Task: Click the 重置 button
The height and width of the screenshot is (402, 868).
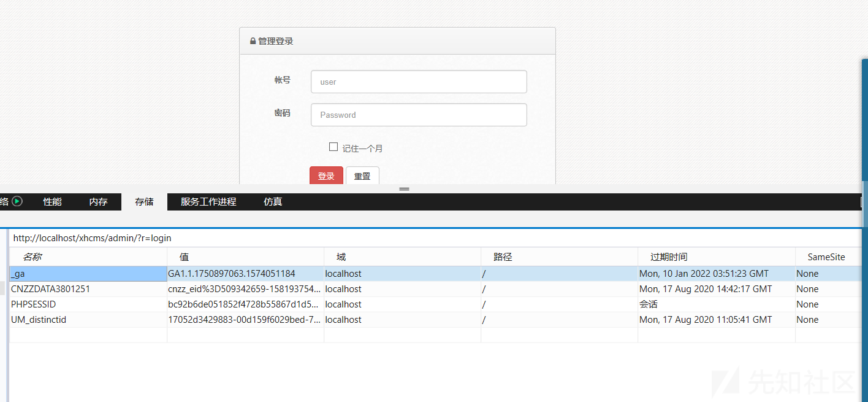Action: [x=362, y=176]
